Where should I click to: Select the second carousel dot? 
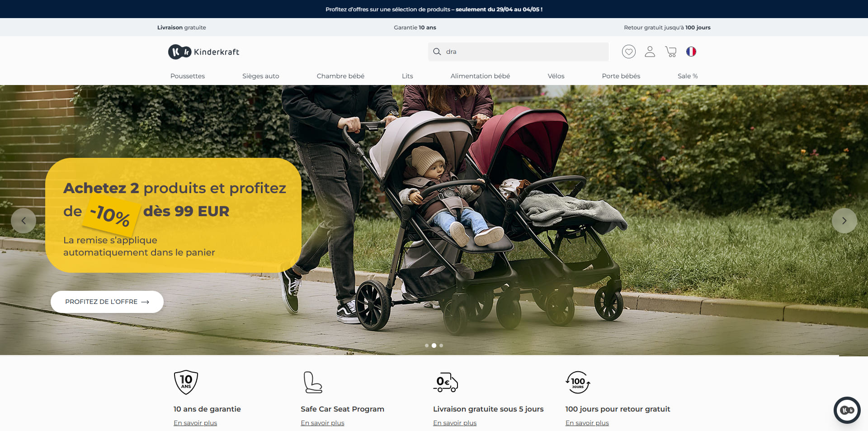434,346
